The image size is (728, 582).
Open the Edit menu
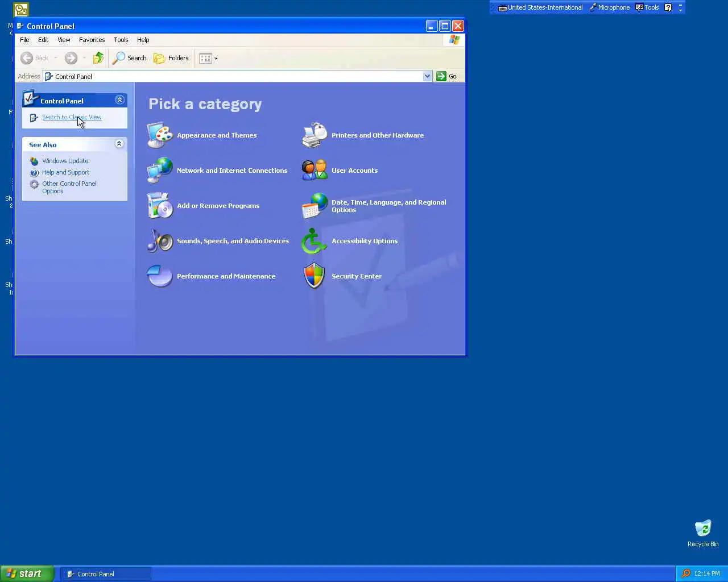click(x=43, y=40)
